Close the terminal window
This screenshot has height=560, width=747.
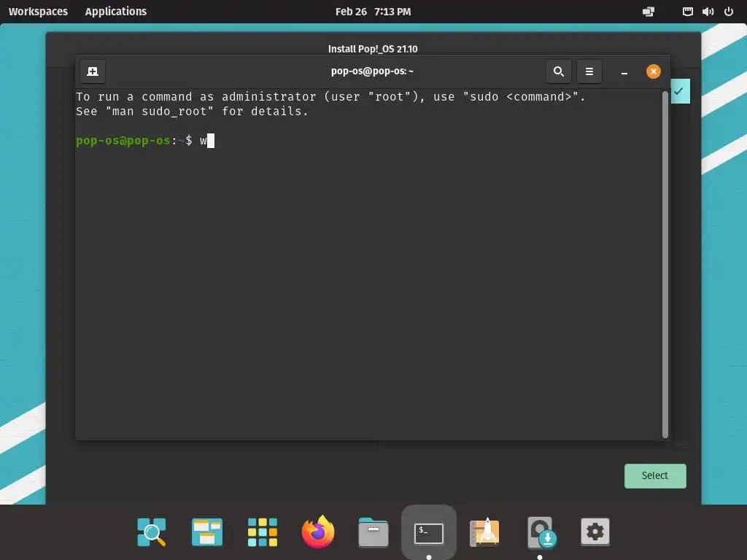653,71
